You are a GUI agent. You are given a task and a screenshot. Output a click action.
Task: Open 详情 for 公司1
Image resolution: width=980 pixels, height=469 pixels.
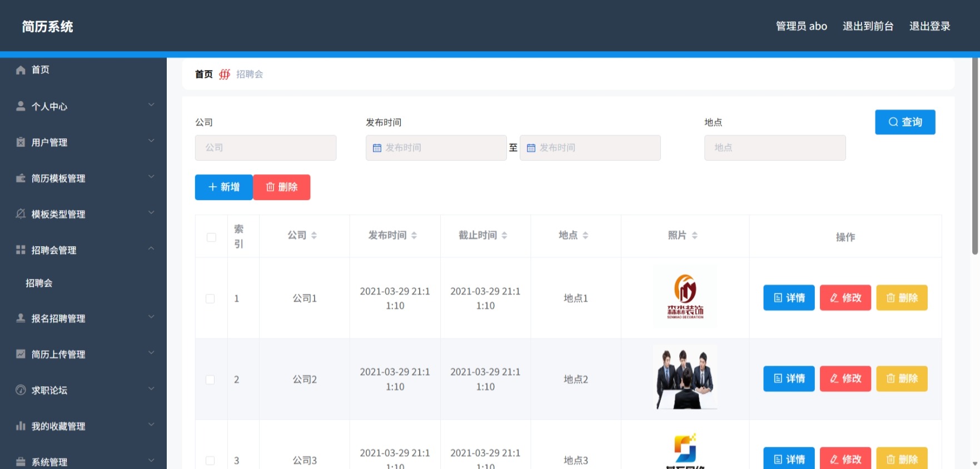pos(789,298)
